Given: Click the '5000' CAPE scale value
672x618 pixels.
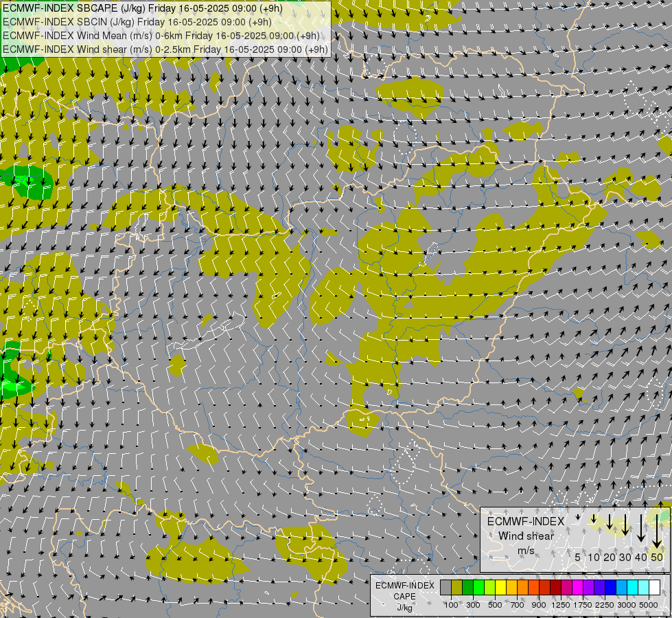Looking at the screenshot, I should [649, 605].
